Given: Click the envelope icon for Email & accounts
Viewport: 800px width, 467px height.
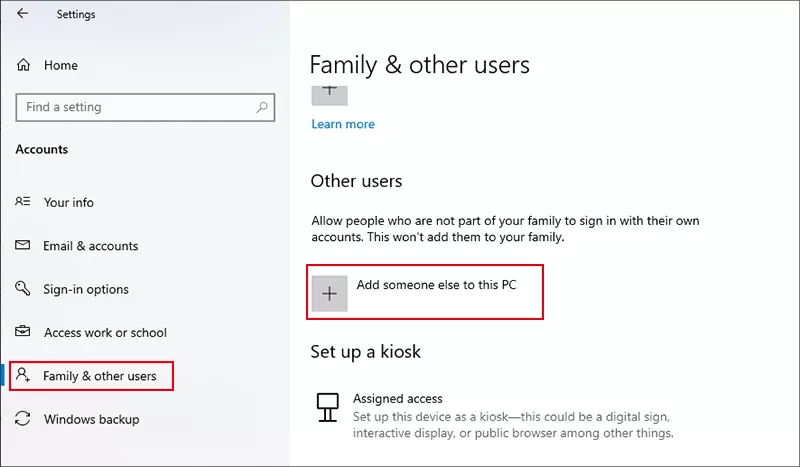Looking at the screenshot, I should coord(24,246).
